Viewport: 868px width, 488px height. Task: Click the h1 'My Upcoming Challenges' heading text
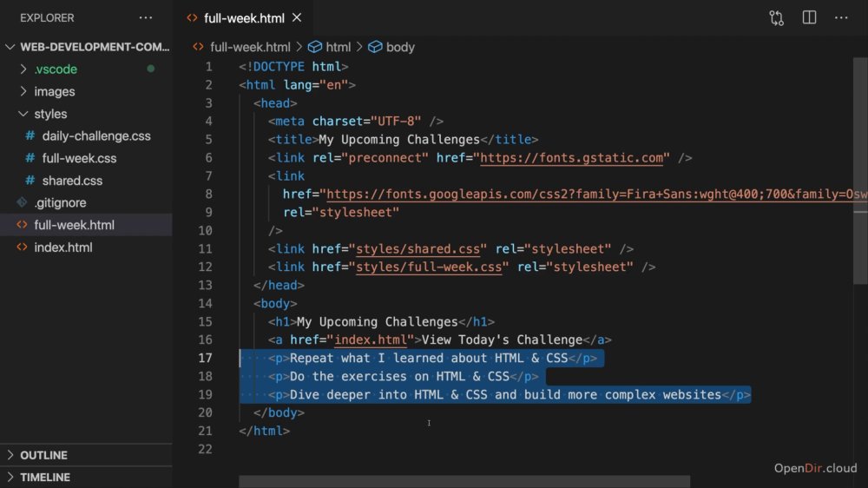point(378,322)
